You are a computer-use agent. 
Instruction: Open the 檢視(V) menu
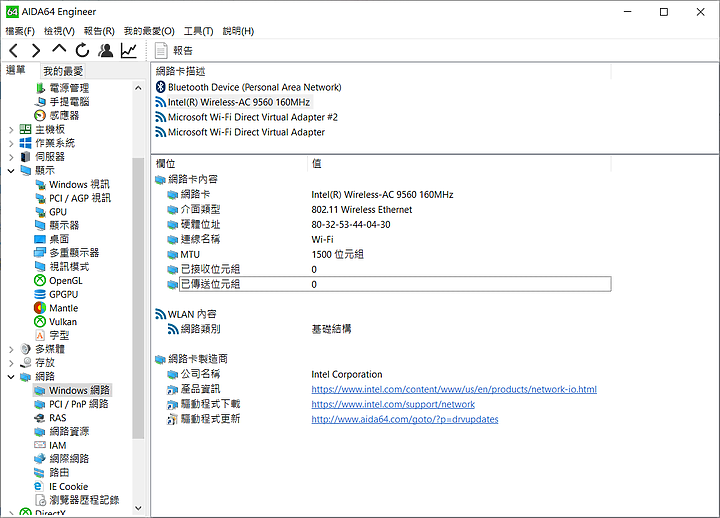pyautogui.click(x=59, y=31)
